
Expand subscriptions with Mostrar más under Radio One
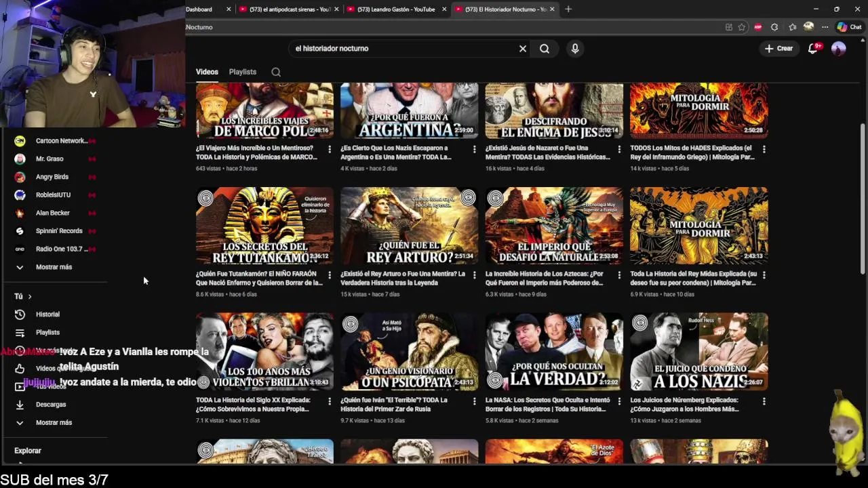pos(54,267)
